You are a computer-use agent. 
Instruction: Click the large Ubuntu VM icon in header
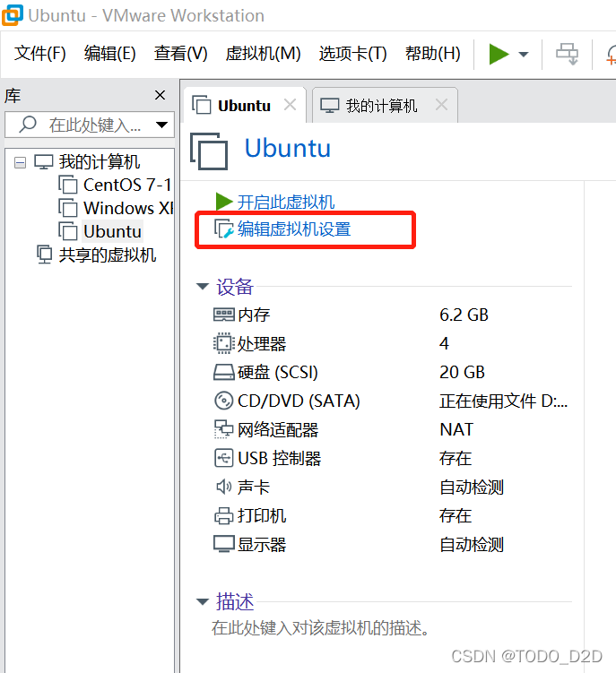click(x=209, y=151)
